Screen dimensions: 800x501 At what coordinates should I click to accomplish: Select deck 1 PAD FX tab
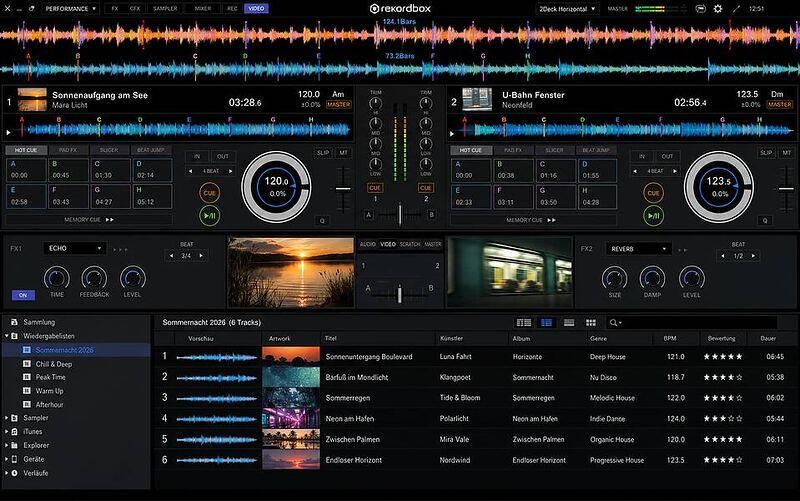pyautogui.click(x=67, y=151)
